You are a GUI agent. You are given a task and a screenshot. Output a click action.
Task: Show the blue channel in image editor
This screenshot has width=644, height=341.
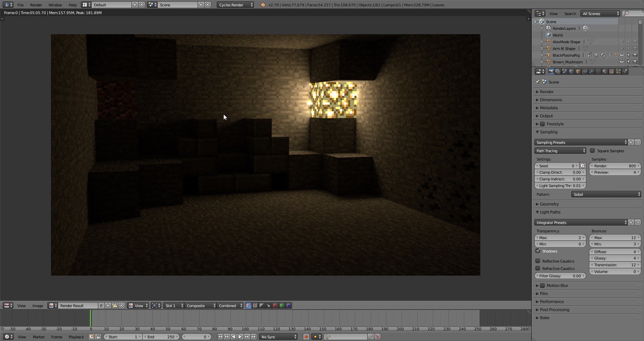coord(288,305)
